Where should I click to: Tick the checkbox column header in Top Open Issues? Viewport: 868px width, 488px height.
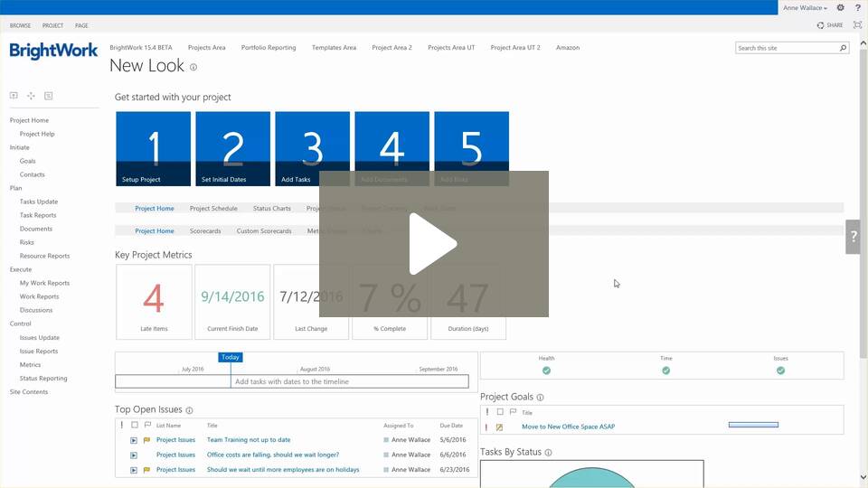tap(135, 425)
